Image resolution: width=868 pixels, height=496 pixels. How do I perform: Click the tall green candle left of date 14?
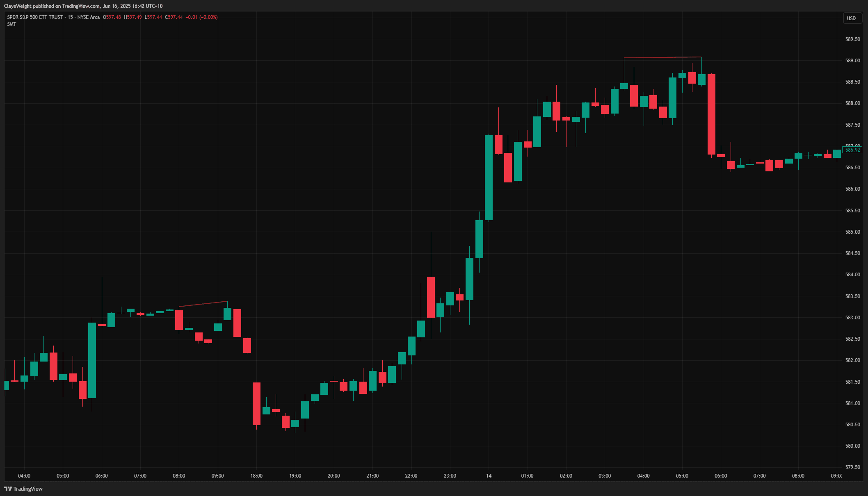[x=489, y=177]
